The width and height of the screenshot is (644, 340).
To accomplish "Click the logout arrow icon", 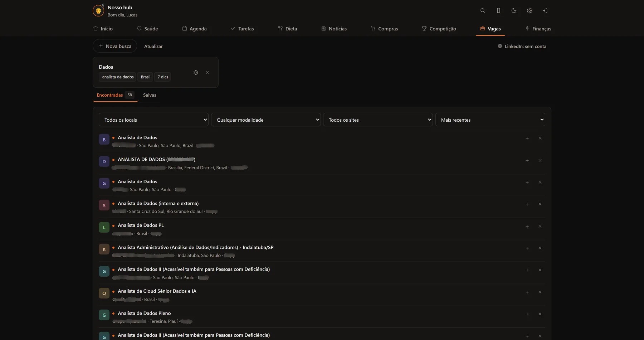I will pos(545,11).
